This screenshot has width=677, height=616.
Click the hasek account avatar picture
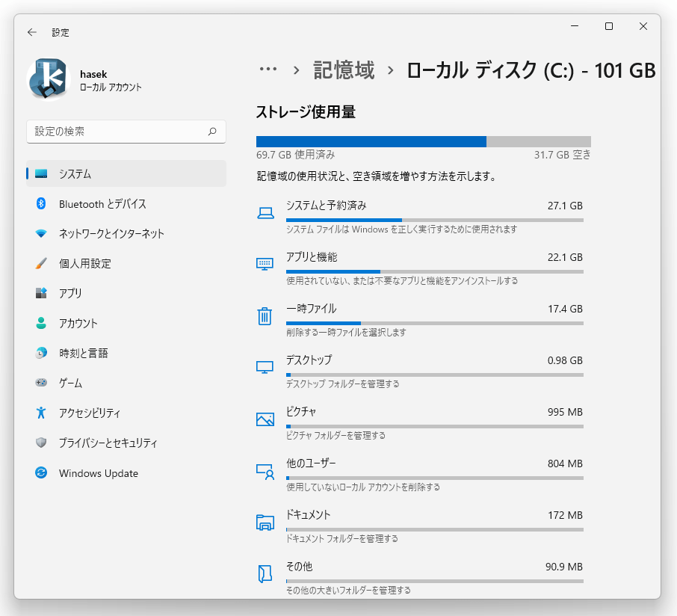click(x=49, y=79)
